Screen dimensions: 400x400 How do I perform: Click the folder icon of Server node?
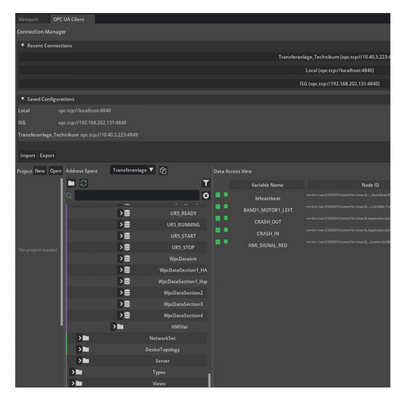click(x=86, y=361)
